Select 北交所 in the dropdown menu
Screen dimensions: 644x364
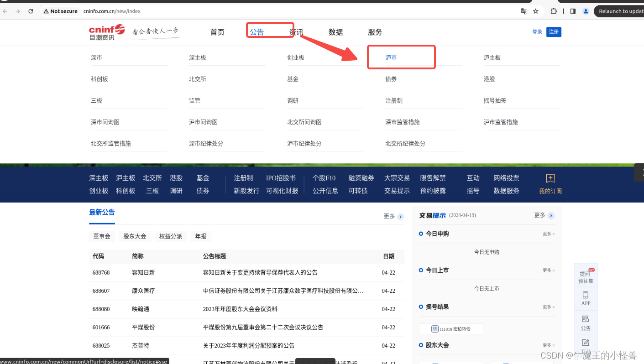point(198,79)
